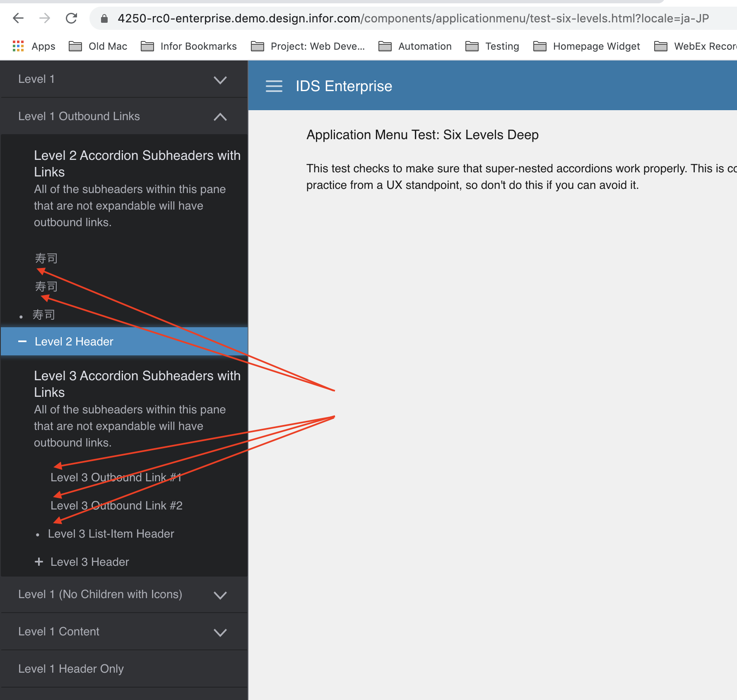Open Level 3 List-Item Header
This screenshot has height=700, width=737.
coord(111,533)
